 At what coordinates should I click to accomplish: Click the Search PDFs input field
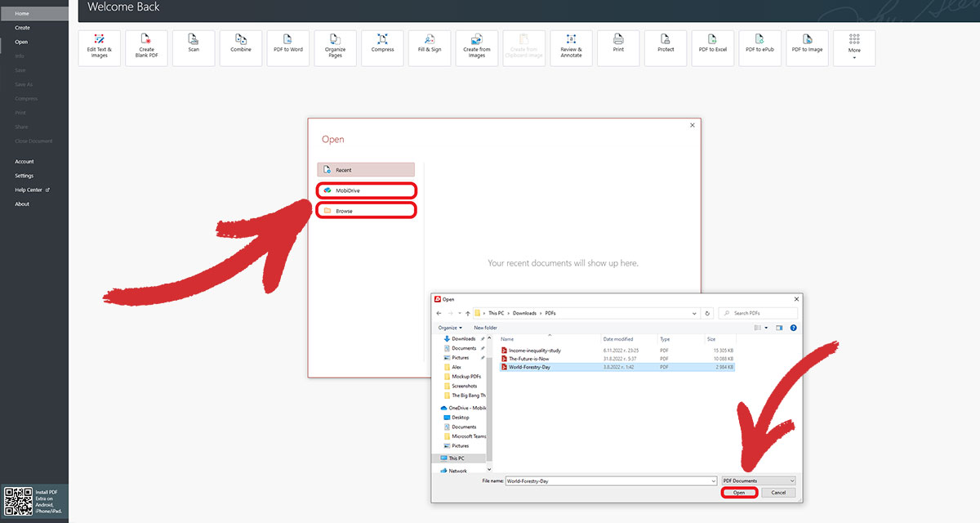759,313
